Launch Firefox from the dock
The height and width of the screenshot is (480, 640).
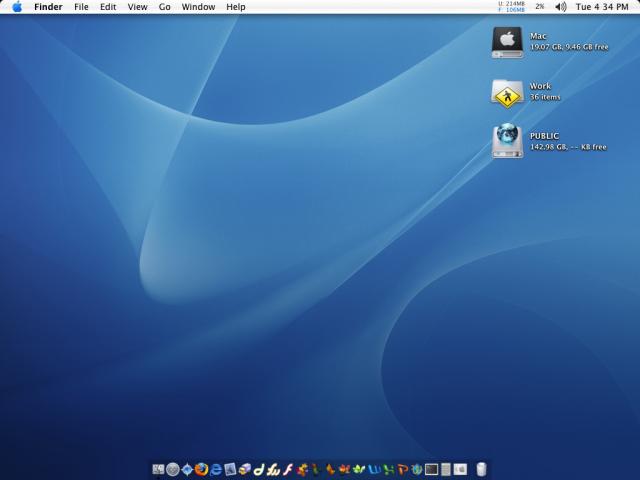201,469
